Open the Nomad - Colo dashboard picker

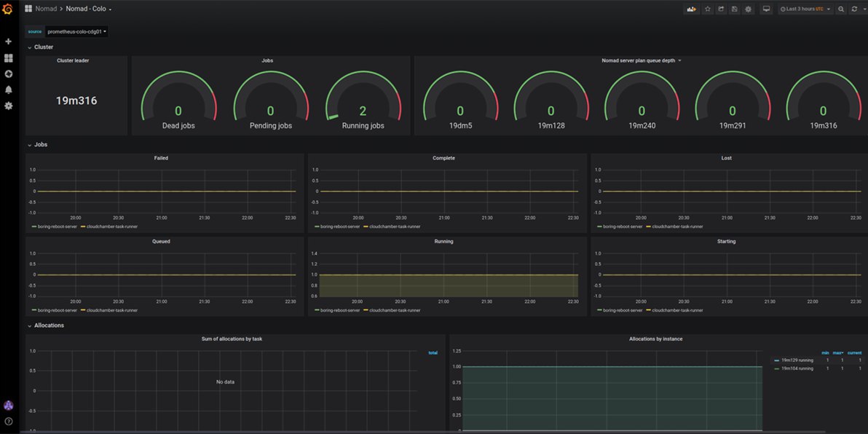(89, 9)
